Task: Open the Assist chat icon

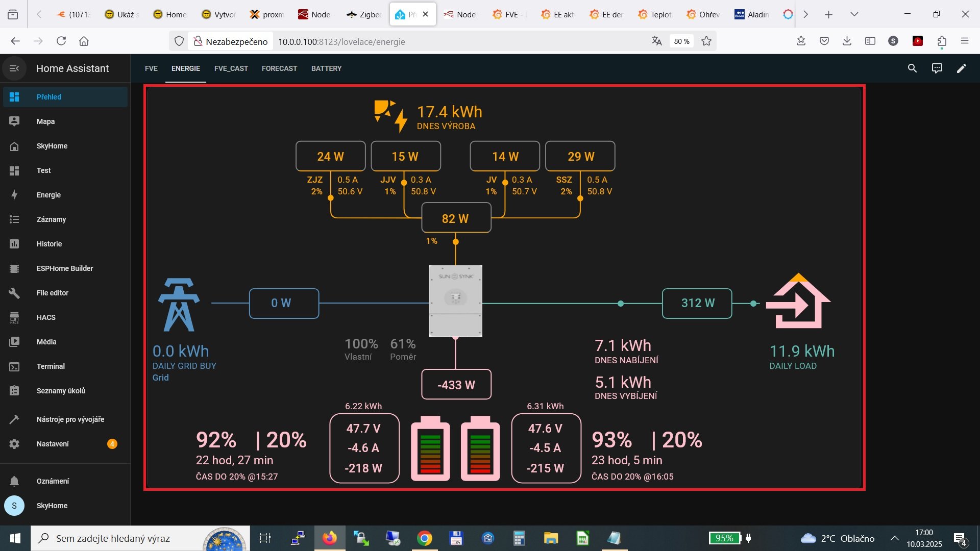Action: point(937,68)
